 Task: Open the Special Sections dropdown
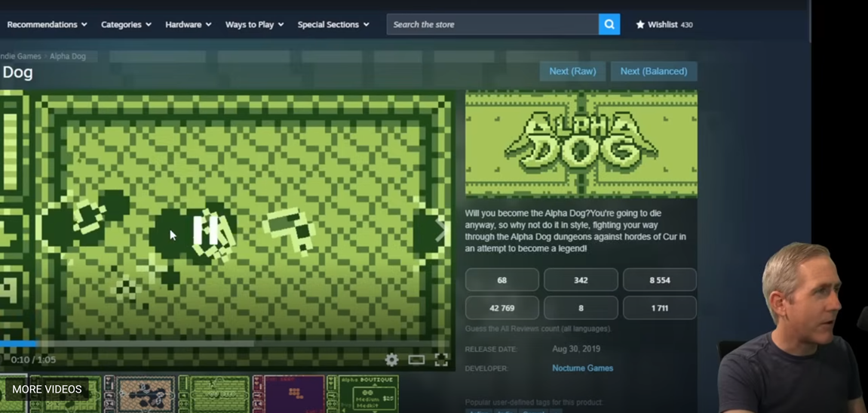coord(333,24)
